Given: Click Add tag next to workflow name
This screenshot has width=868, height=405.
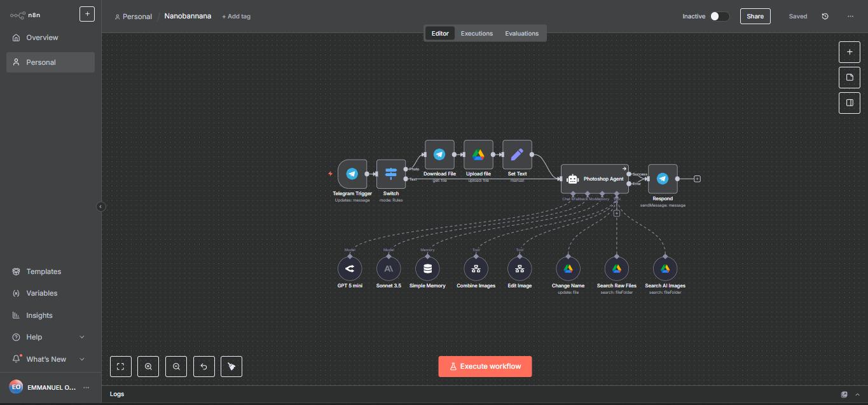Looking at the screenshot, I should (x=236, y=17).
